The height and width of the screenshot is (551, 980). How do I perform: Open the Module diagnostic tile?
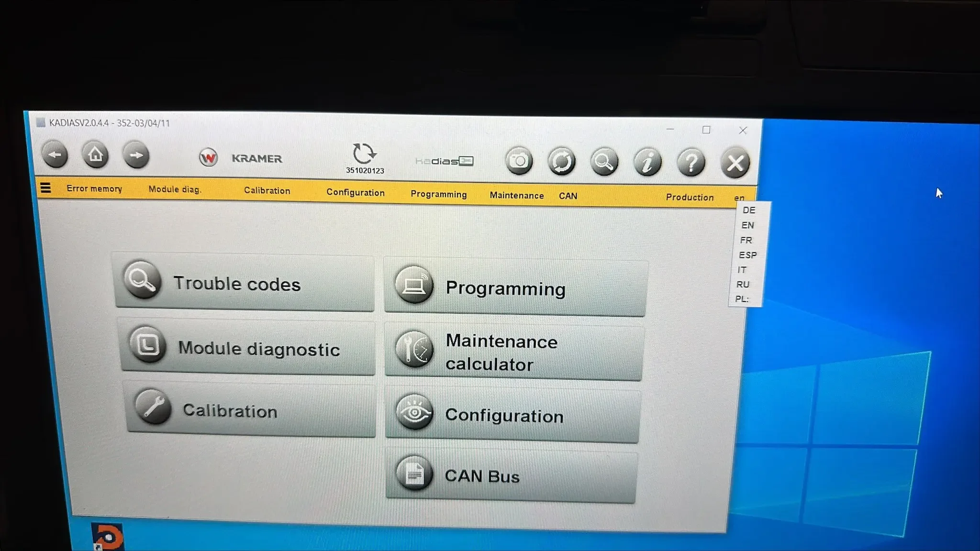click(247, 346)
